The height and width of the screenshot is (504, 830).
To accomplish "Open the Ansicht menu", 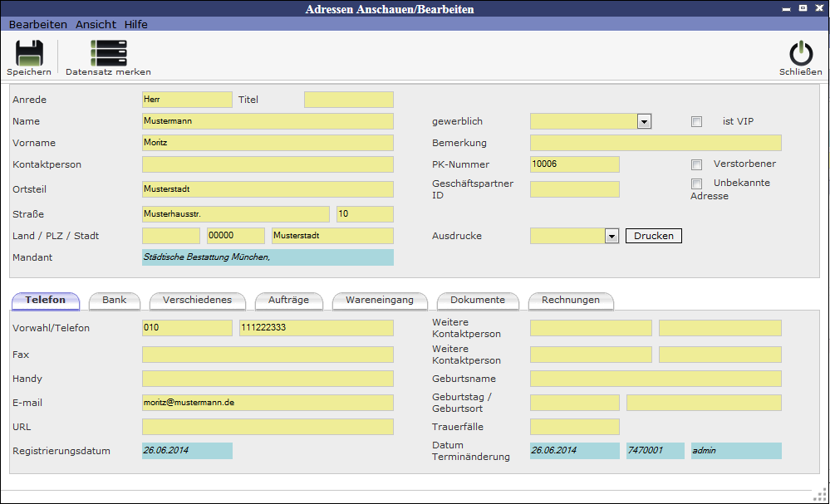I will [96, 25].
